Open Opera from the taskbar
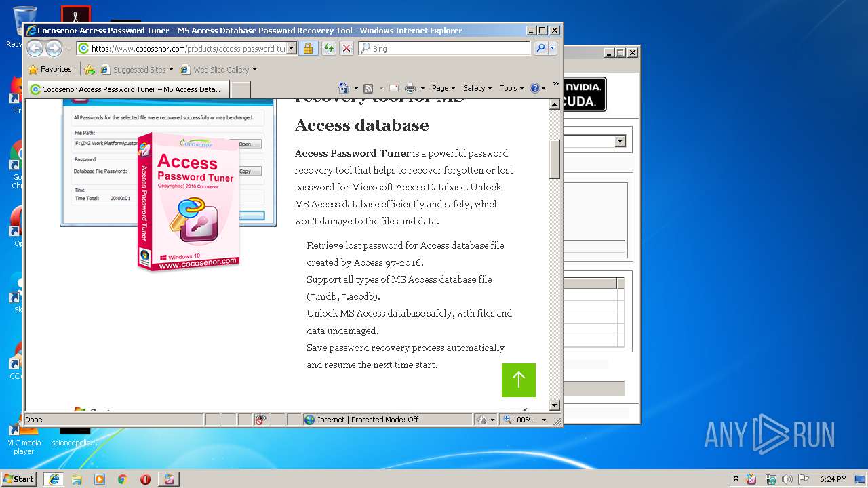Viewport: 868px width, 488px height. [145, 479]
